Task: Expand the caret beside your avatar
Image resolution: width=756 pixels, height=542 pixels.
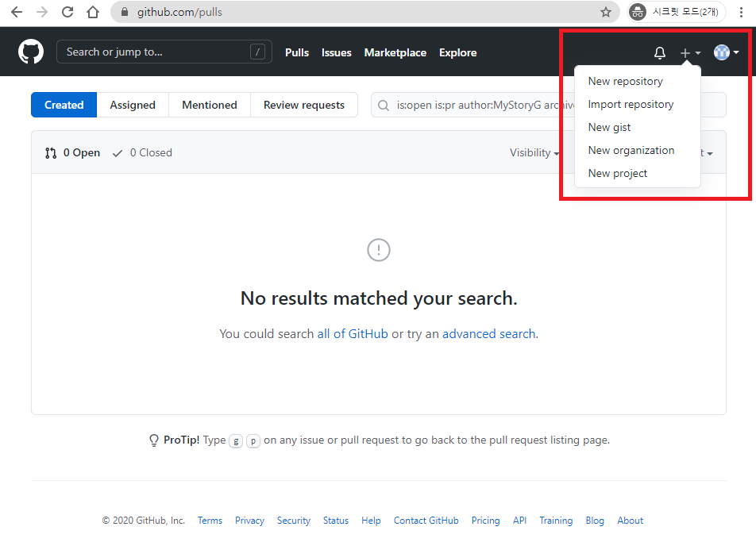Action: tap(735, 52)
